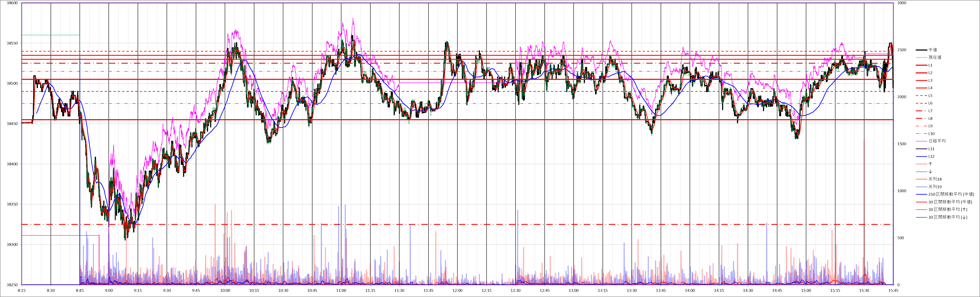Click the L4 legend entry
The image size is (980, 297).
(924, 88)
